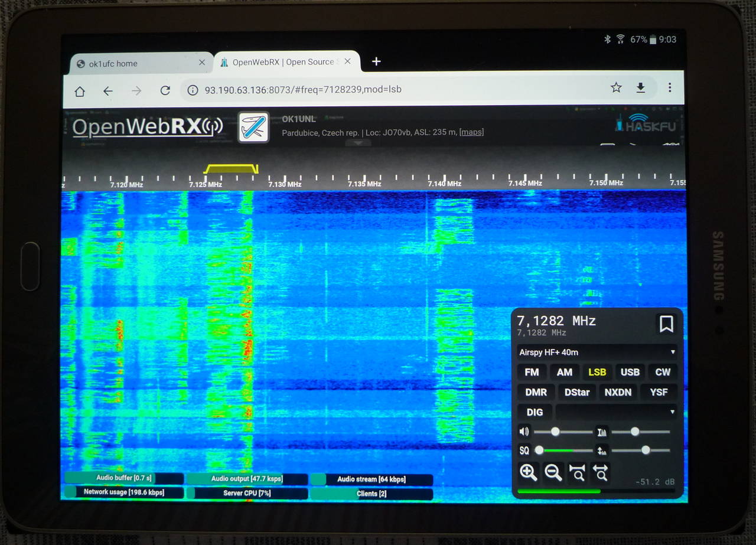Switch demodulator to USB mode
756x545 pixels.
630,372
